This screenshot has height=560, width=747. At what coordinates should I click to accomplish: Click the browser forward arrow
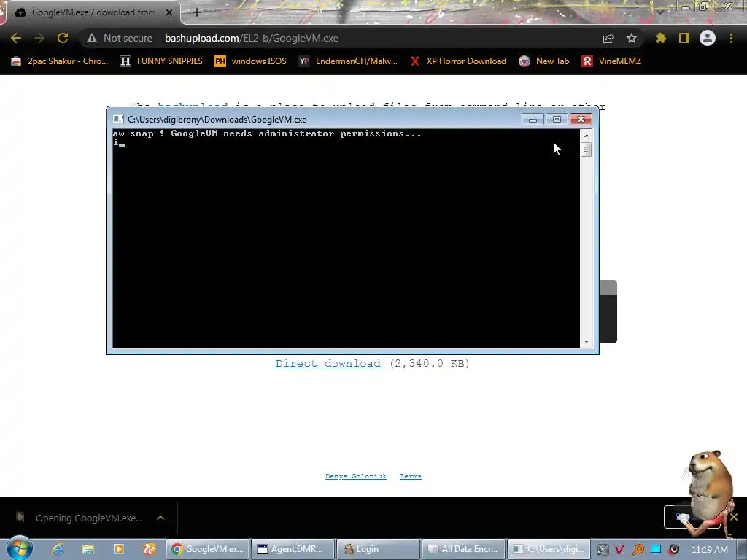click(x=39, y=38)
